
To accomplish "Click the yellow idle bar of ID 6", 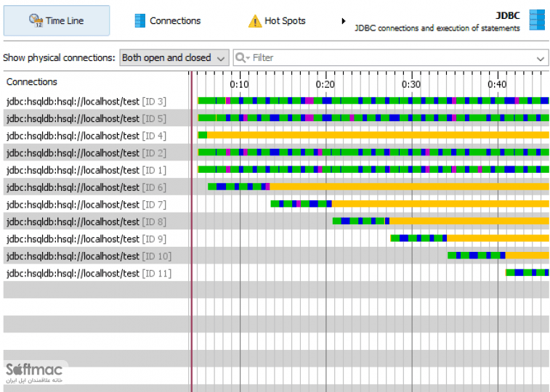I will coord(409,187).
